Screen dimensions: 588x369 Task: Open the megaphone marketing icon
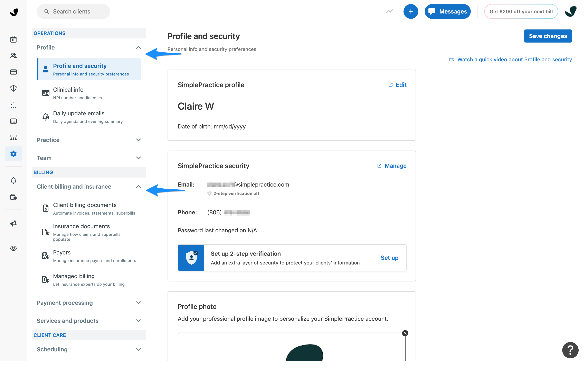(13, 223)
